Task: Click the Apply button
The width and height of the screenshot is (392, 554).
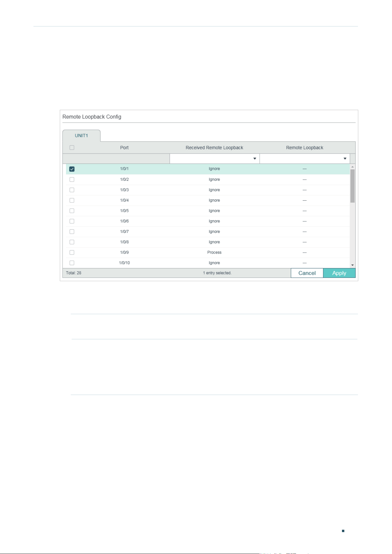Action: click(339, 273)
